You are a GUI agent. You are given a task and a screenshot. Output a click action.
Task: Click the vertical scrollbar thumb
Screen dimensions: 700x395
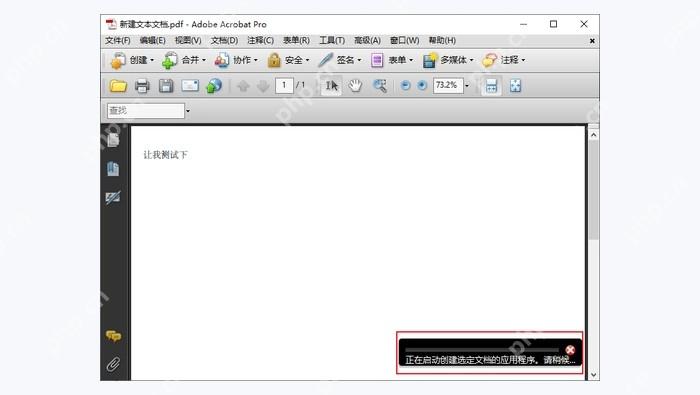(593, 191)
